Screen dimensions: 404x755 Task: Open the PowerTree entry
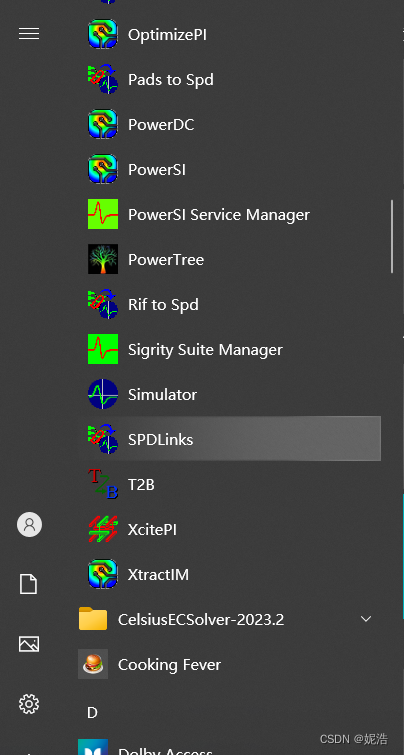click(x=229, y=260)
